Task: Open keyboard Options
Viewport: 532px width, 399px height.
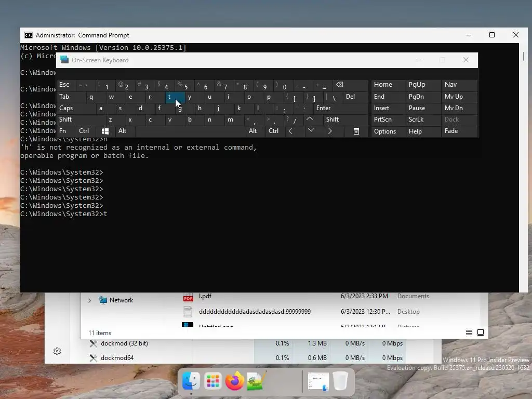Action: 388,131
